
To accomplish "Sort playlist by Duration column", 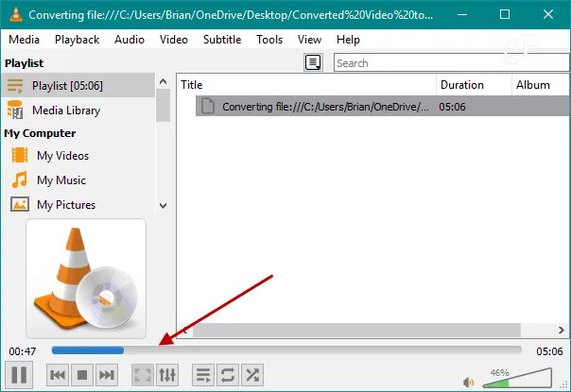I will click(x=474, y=85).
